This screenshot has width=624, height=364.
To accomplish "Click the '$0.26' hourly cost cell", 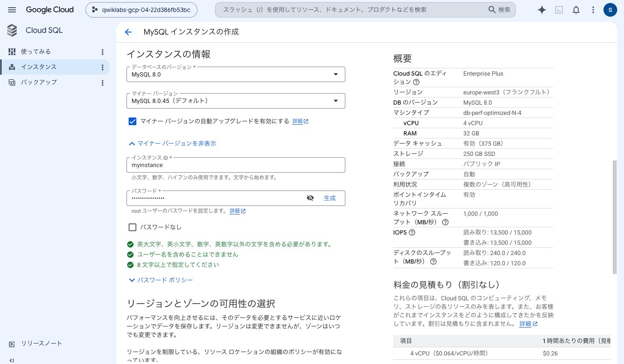I will point(550,353).
